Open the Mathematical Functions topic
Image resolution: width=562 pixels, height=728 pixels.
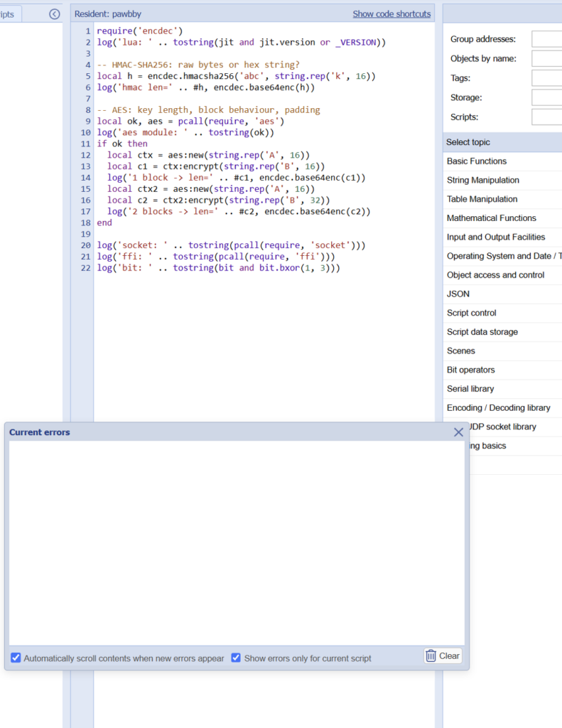(502, 218)
